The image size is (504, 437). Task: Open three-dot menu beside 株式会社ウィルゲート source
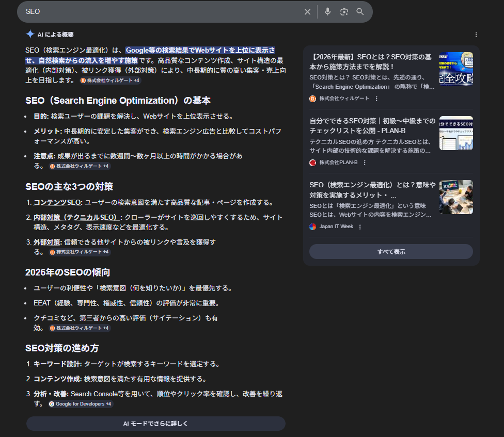coord(376,99)
